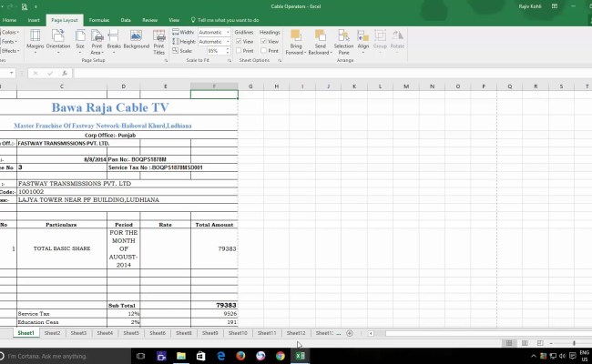Toggle Gridlines Print checkbox
The height and width of the screenshot is (364, 592).
(x=239, y=51)
